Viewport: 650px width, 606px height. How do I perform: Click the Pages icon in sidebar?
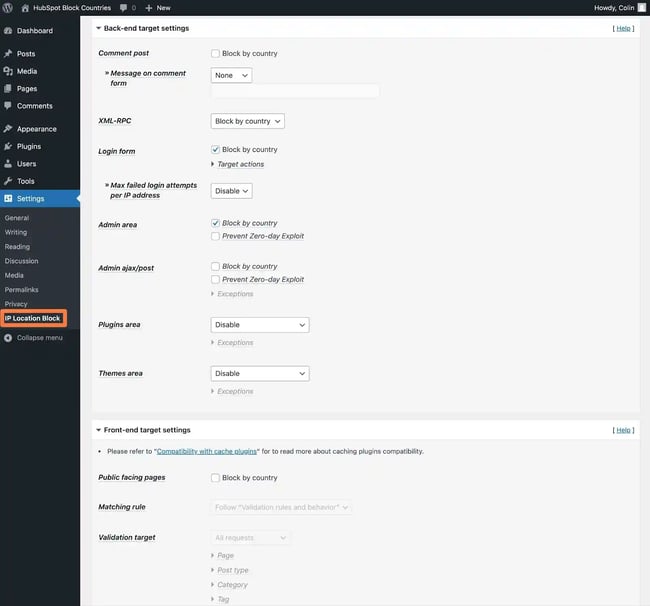click(x=8, y=88)
